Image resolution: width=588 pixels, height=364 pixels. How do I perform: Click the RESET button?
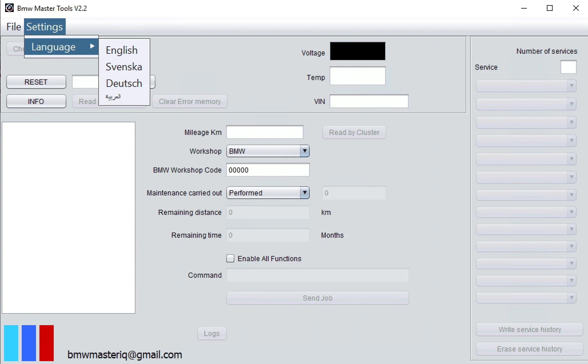click(x=36, y=82)
